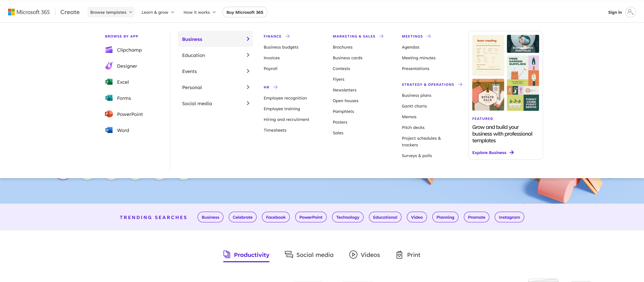Click the Print clipboard icon
The image size is (644, 282).
[x=399, y=255]
